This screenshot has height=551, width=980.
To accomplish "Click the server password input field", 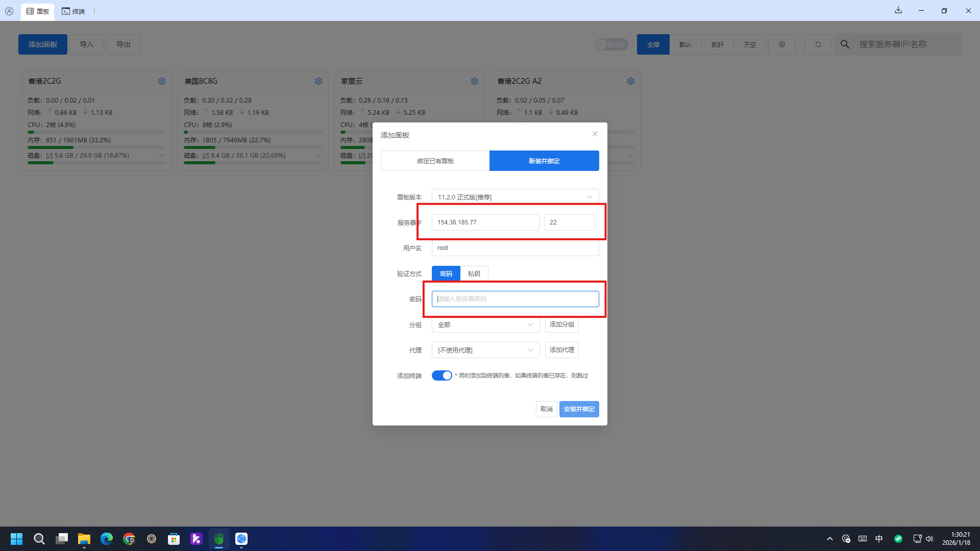I will (515, 299).
